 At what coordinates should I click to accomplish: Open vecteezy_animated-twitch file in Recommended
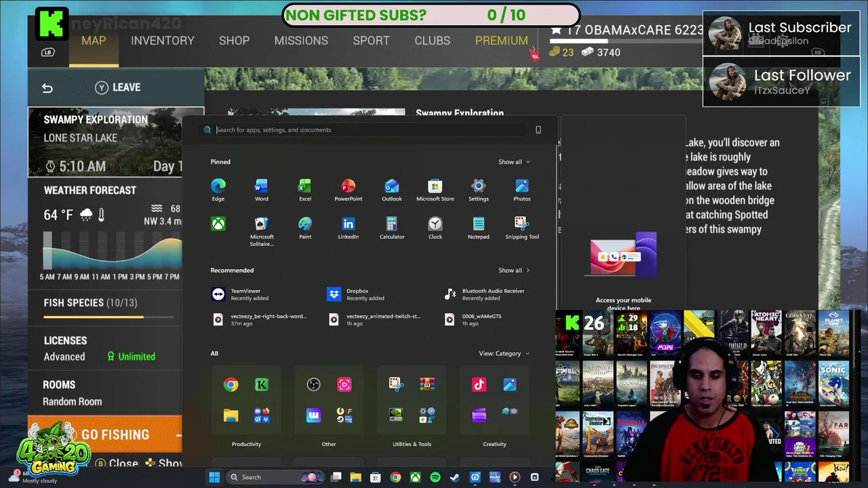click(x=374, y=319)
